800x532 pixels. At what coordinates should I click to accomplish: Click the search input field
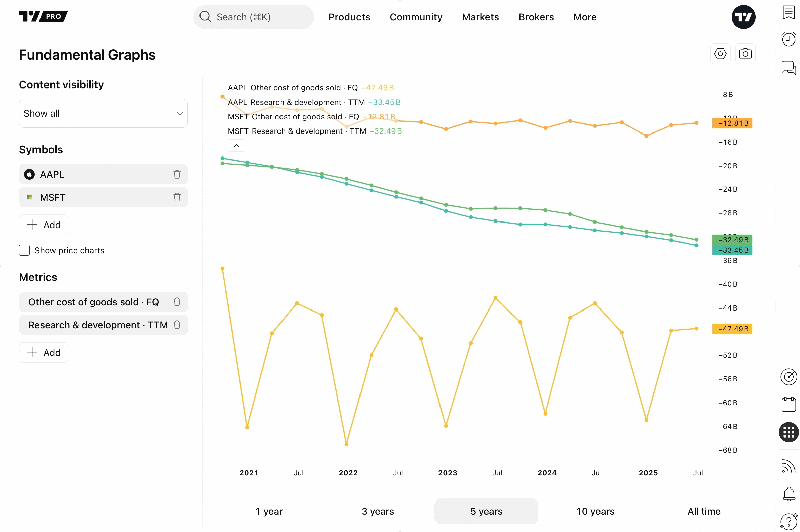253,17
